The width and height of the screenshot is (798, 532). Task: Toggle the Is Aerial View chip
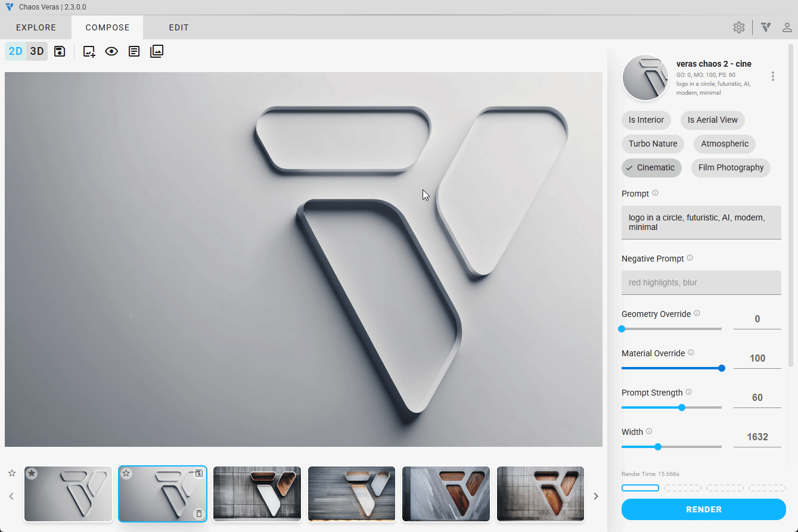713,120
